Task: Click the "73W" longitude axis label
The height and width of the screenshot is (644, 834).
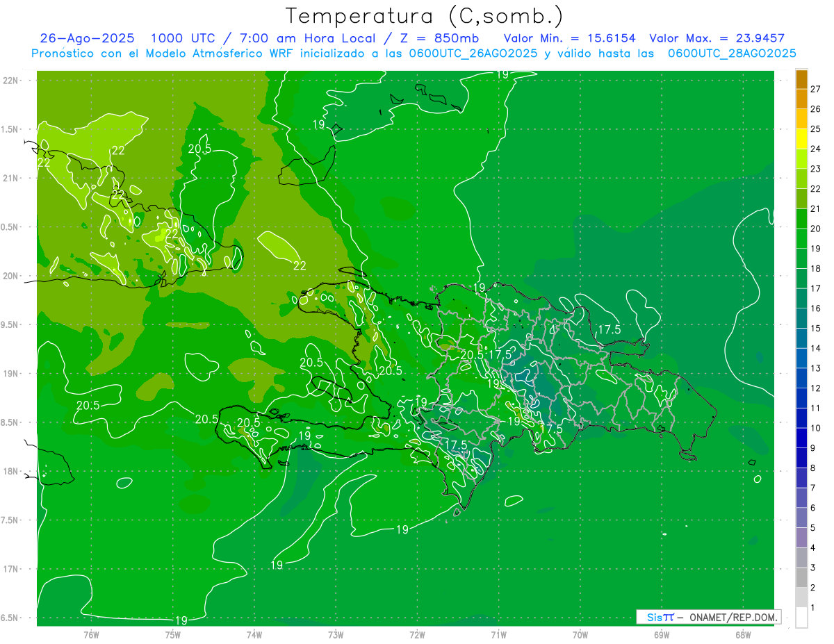Action: coord(336,634)
